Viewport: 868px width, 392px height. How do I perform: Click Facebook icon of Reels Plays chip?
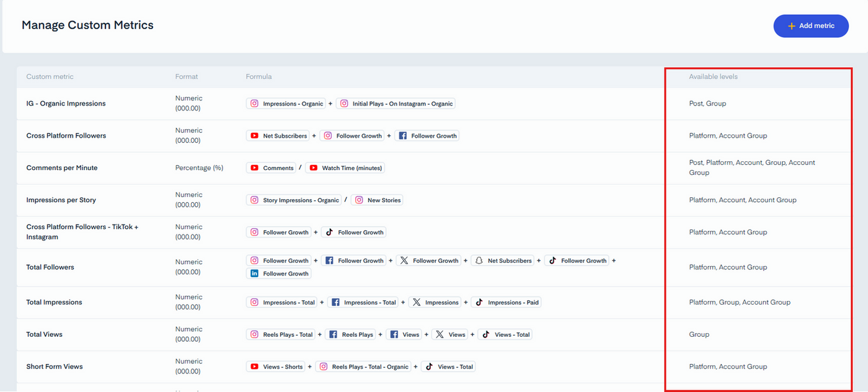[x=333, y=334]
